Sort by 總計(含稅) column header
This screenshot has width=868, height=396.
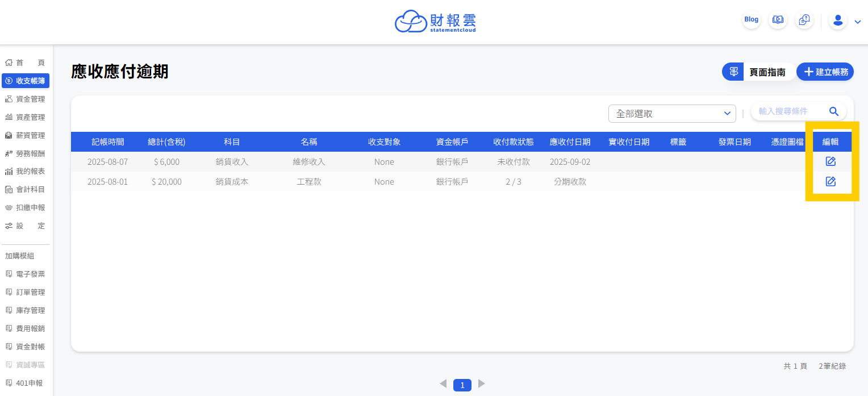[166, 142]
